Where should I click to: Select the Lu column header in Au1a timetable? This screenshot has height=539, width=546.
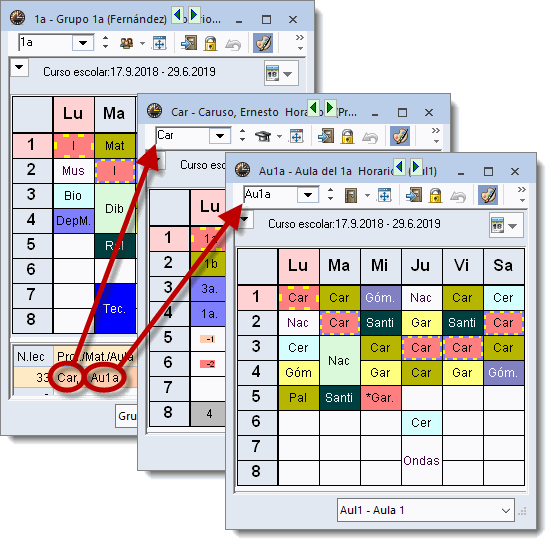pyautogui.click(x=298, y=266)
